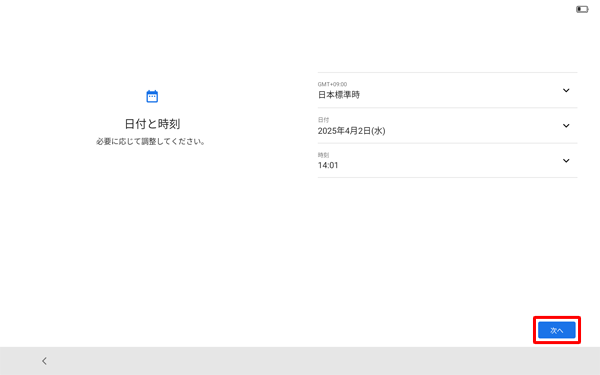Click the battery status icon
The height and width of the screenshot is (375, 600).
pyautogui.click(x=582, y=9)
